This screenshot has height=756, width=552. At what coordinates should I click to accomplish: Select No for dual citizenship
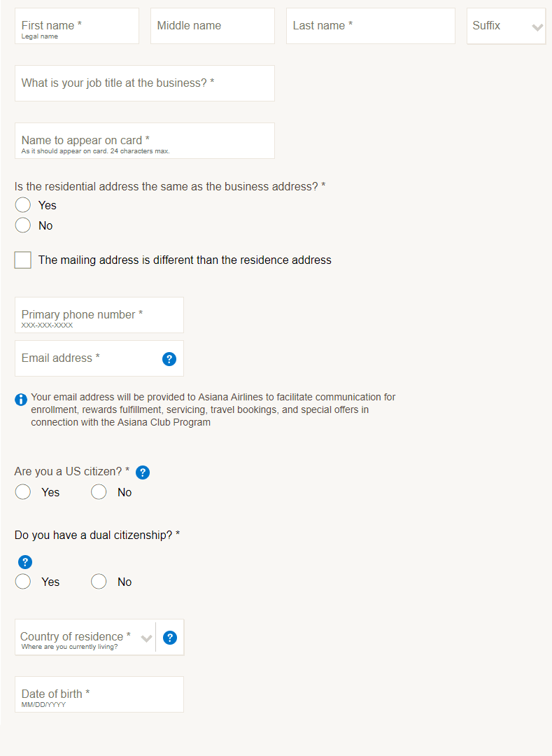tap(99, 582)
